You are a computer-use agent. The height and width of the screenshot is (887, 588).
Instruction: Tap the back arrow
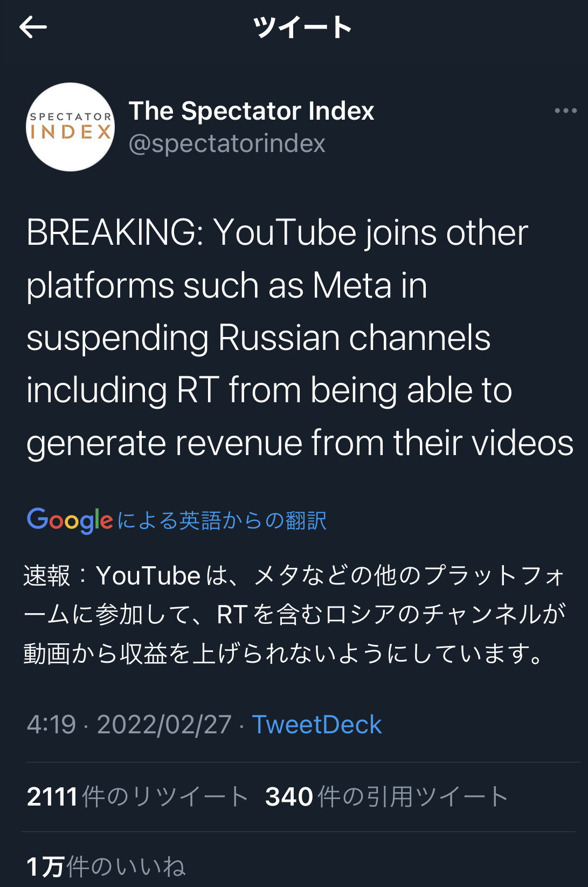tap(33, 27)
